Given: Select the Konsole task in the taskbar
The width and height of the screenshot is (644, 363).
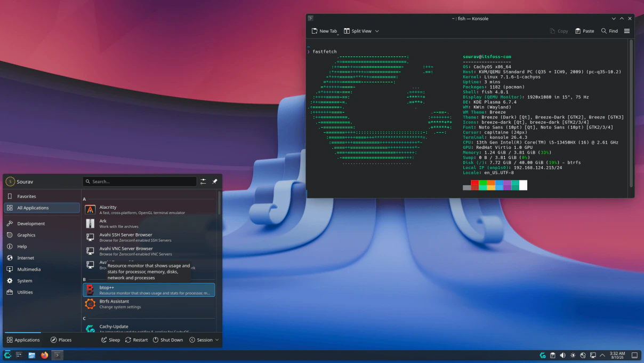Looking at the screenshot, I should [x=57, y=355].
